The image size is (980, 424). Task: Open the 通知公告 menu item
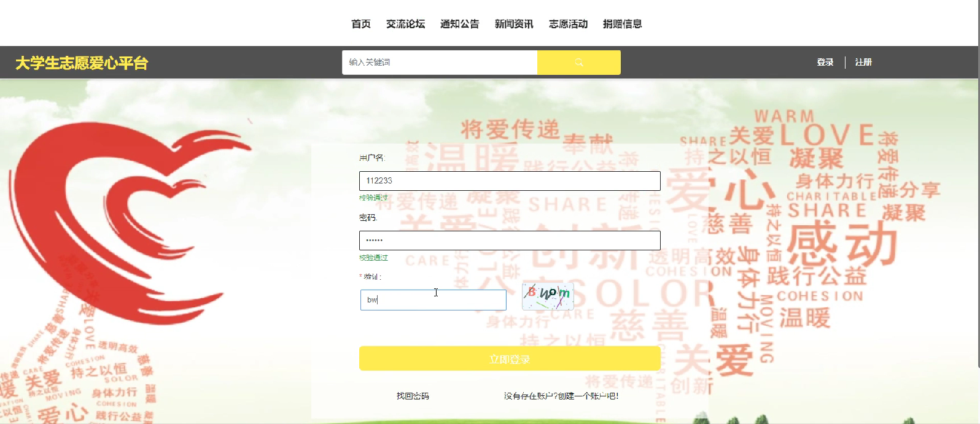pyautogui.click(x=459, y=24)
